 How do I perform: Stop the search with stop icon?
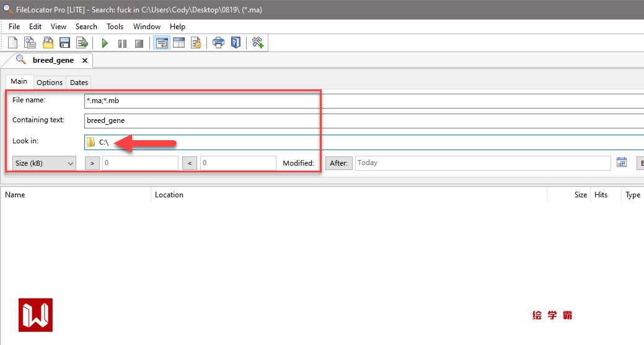[x=139, y=43]
